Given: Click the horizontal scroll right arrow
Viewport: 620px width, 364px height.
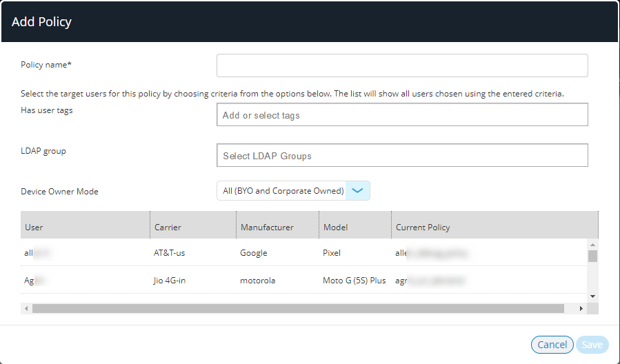Looking at the screenshot, I should (581, 308).
